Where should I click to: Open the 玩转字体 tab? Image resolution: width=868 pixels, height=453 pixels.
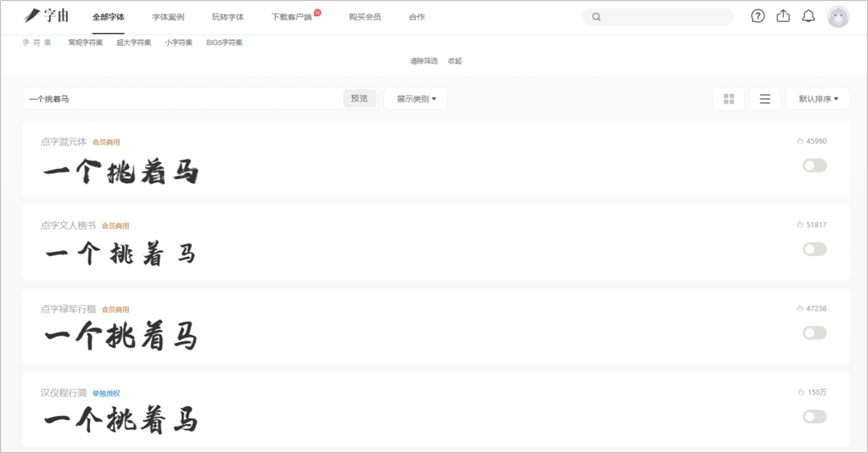tap(228, 17)
